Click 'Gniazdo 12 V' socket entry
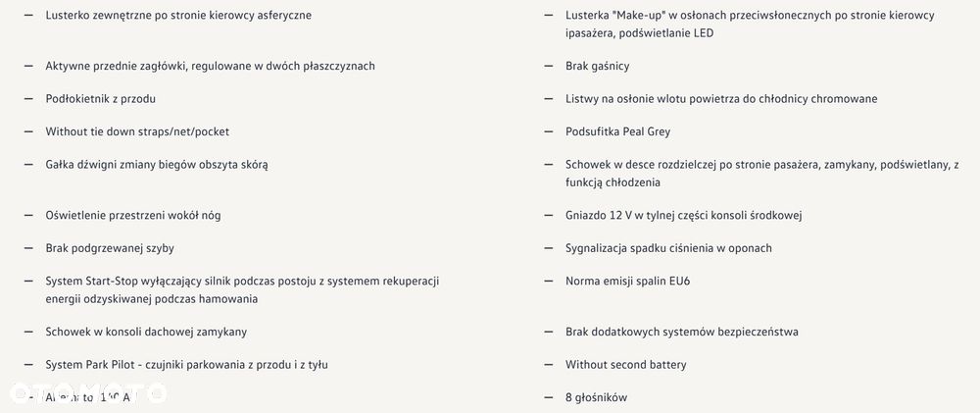 [684, 215]
